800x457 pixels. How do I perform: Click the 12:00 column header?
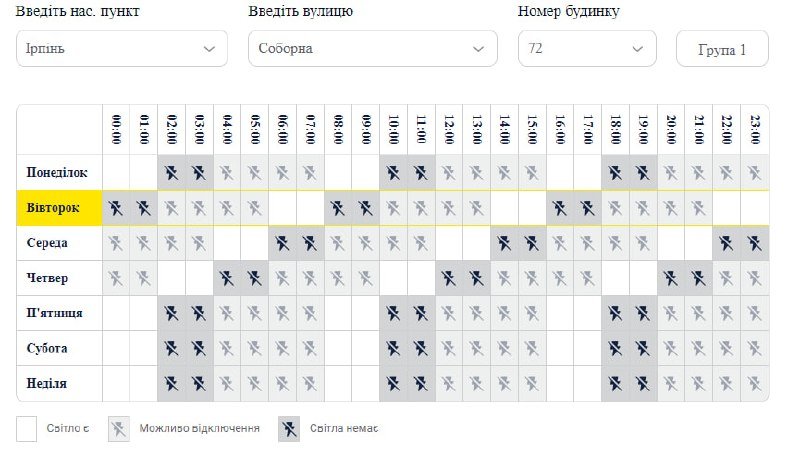pos(449,130)
